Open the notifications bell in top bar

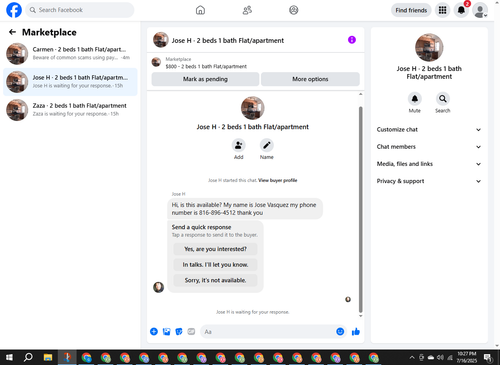[461, 10]
